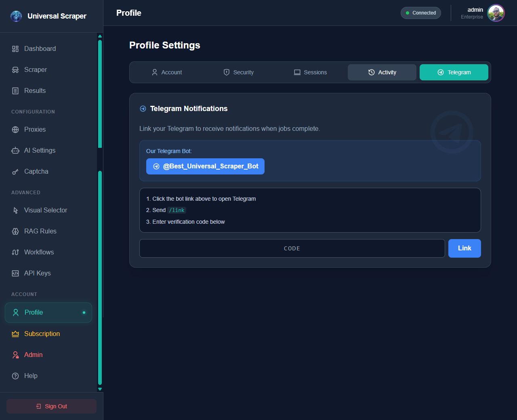Image resolution: width=517 pixels, height=420 pixels.
Task: Go to the Admin page
Action: coord(48,355)
